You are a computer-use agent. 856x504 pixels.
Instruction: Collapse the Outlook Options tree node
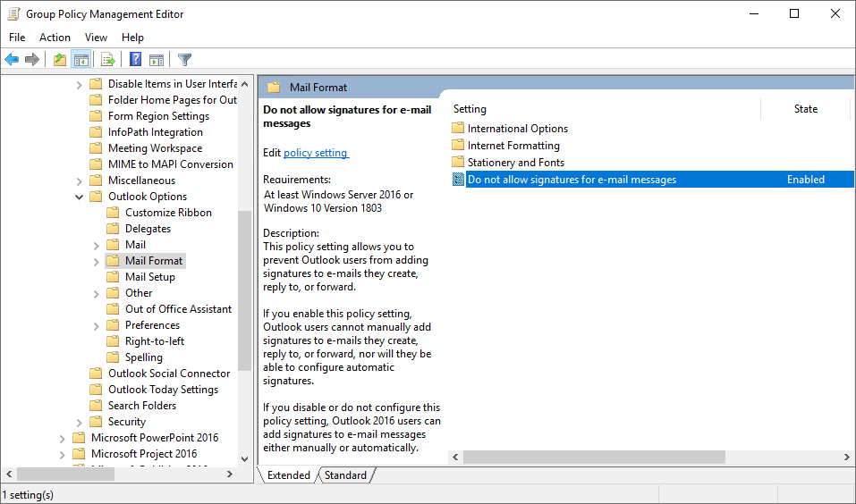(80, 197)
